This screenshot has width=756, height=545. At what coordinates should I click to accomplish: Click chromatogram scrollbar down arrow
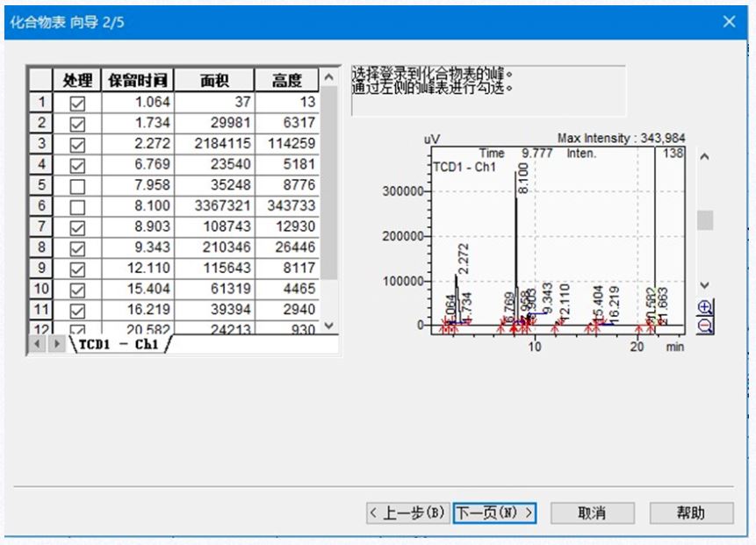705,285
